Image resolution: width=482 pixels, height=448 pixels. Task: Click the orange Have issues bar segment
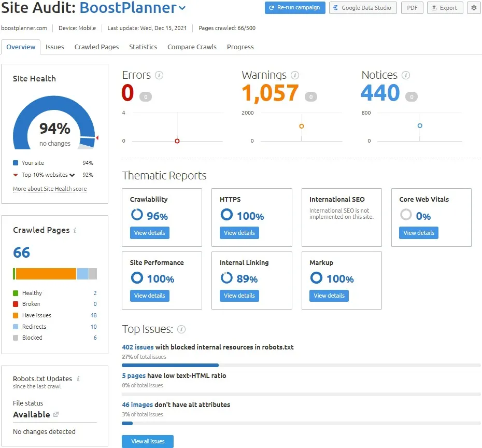tap(46, 274)
